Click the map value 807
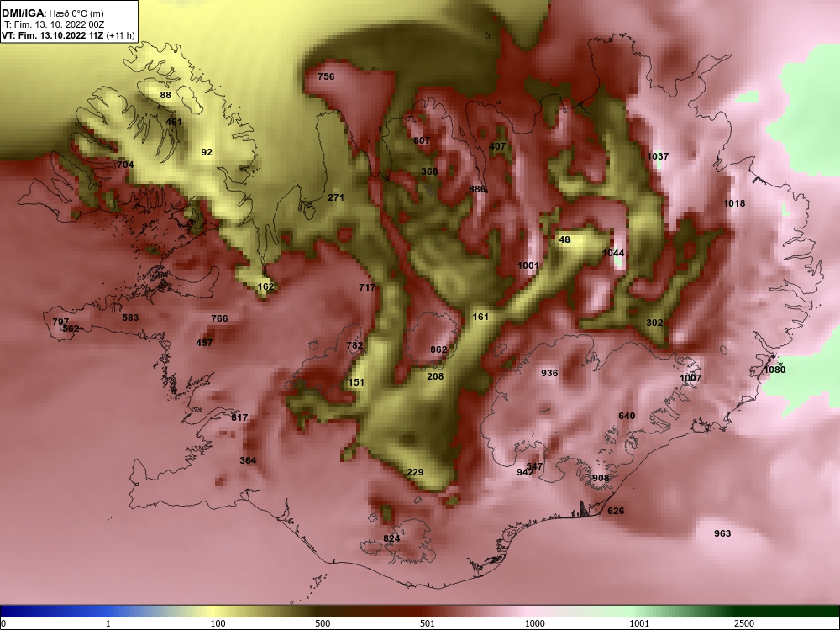 422,140
